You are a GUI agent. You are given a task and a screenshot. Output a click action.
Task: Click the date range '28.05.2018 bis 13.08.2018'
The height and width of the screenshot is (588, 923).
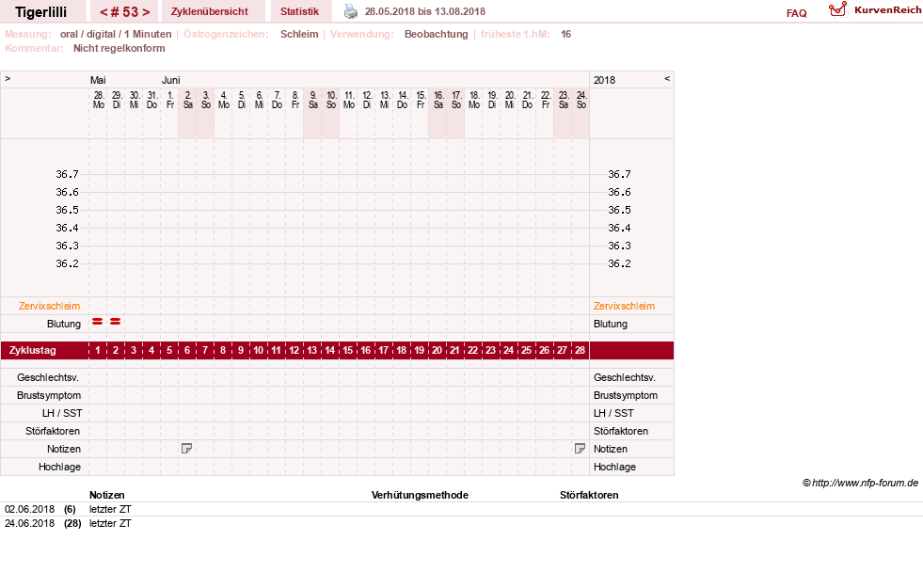coord(425,11)
